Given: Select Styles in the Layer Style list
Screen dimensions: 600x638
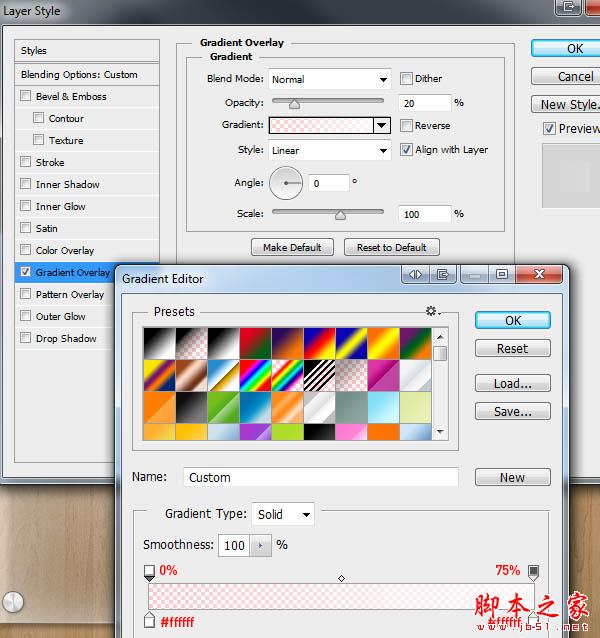Looking at the screenshot, I should 87,50.
